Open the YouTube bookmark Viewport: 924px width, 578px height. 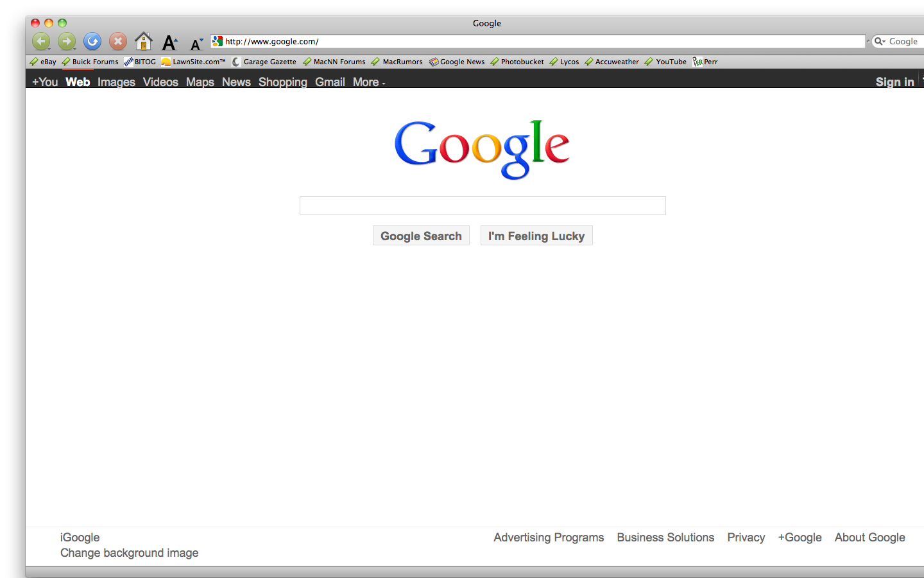click(666, 62)
